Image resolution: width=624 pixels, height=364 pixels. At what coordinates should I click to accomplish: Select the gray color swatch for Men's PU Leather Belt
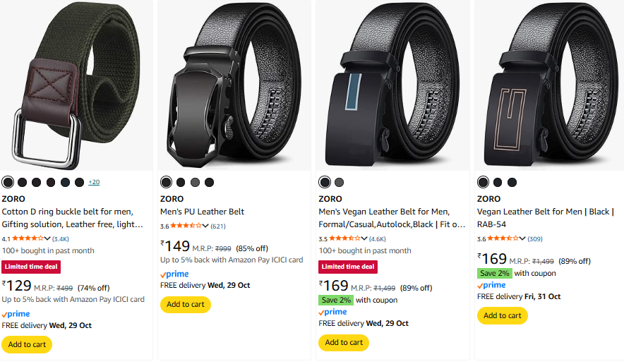coord(210,182)
